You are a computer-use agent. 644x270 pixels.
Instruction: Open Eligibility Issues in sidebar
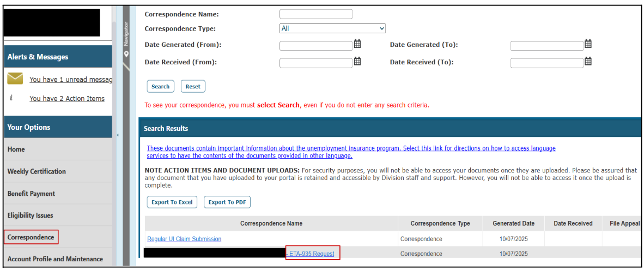[x=31, y=215]
